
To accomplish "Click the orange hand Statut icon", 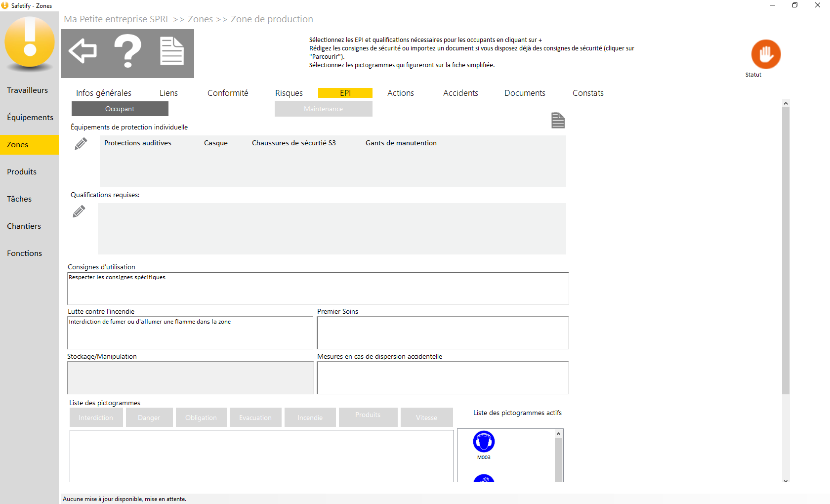I will click(766, 54).
